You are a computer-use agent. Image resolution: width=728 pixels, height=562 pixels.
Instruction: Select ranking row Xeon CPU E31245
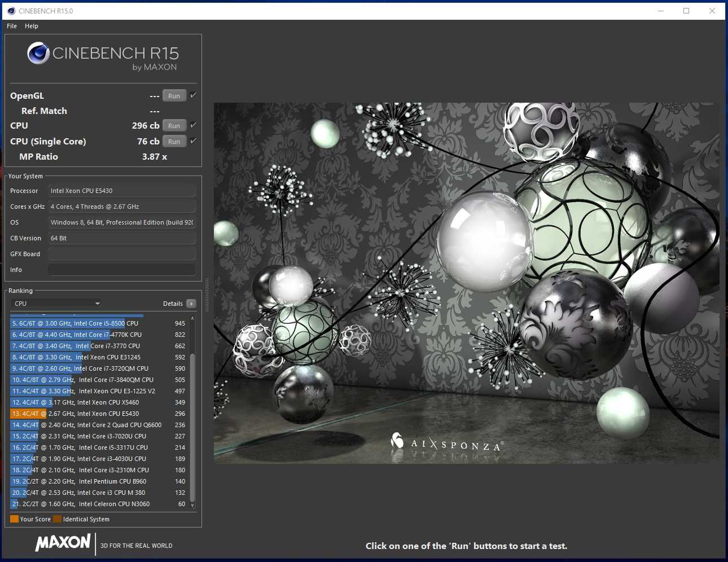99,357
